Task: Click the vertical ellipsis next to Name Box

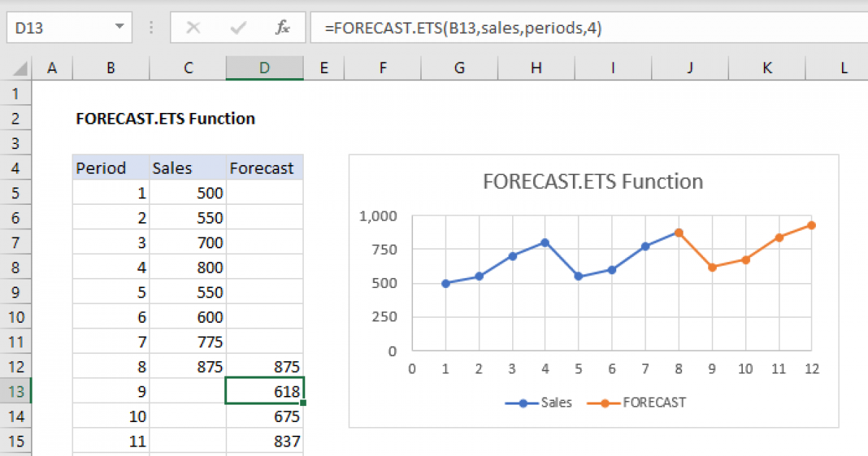Action: pyautogui.click(x=150, y=28)
